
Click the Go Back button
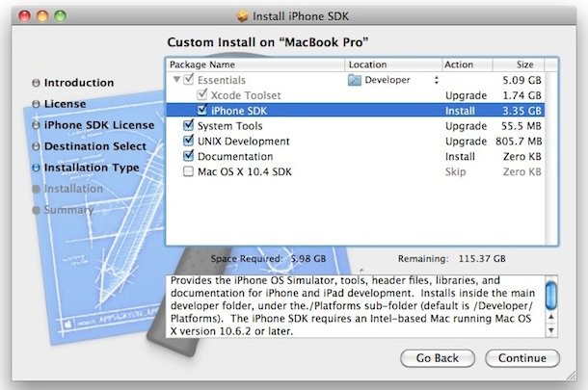pyautogui.click(x=438, y=358)
